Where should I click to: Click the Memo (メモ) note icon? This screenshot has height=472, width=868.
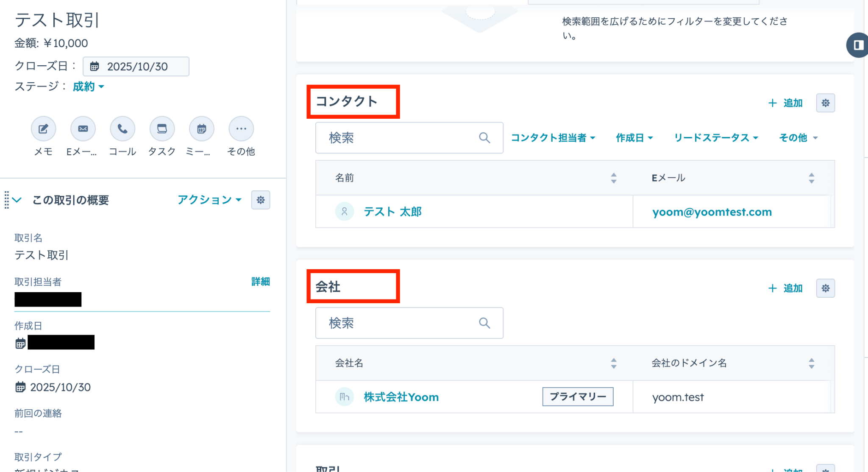43,128
